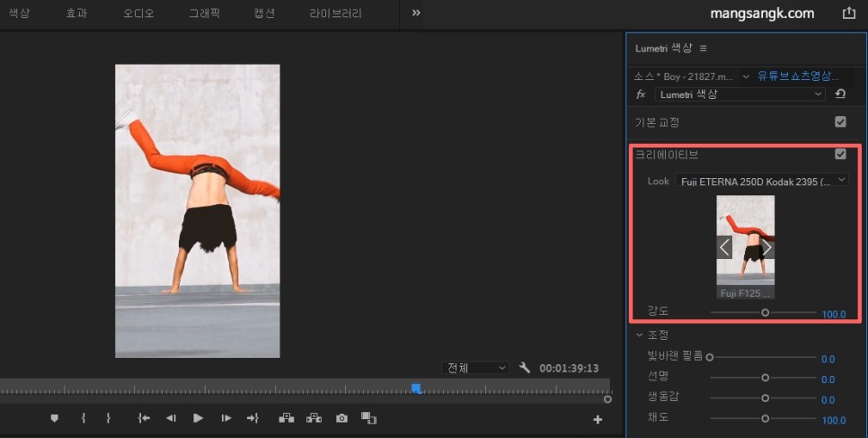Click the 강도 value 100.0
The width and height of the screenshot is (868, 438).
tap(834, 315)
